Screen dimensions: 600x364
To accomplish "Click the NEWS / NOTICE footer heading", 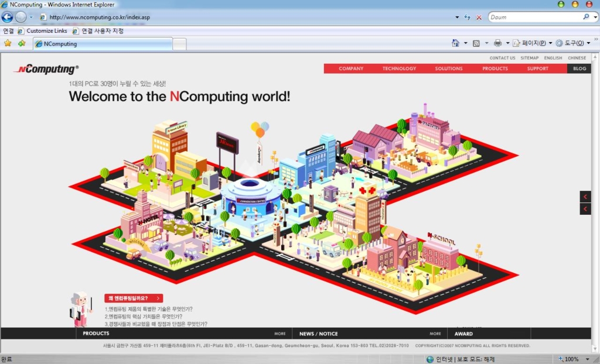I will 318,334.
